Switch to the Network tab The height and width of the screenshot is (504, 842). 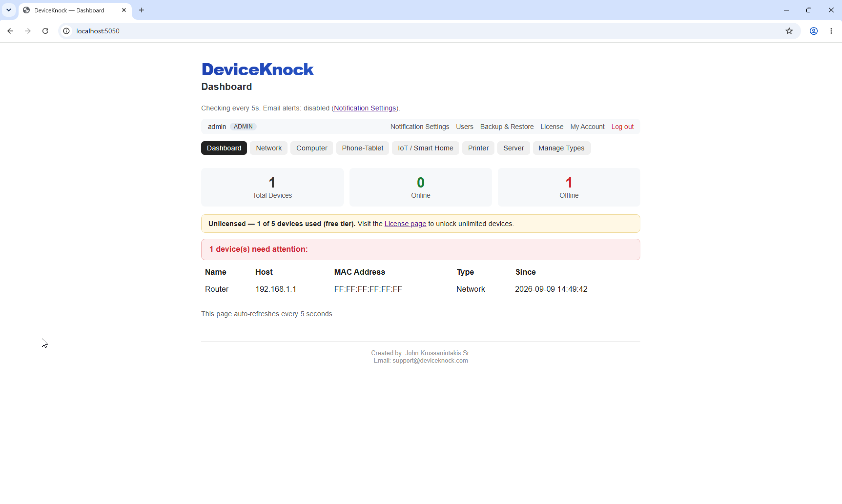coord(268,148)
